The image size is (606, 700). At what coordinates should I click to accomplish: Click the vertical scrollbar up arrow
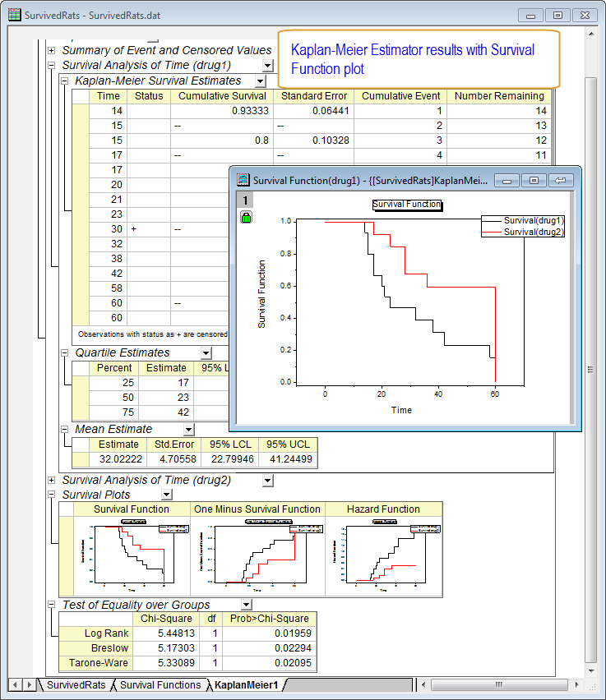click(591, 34)
